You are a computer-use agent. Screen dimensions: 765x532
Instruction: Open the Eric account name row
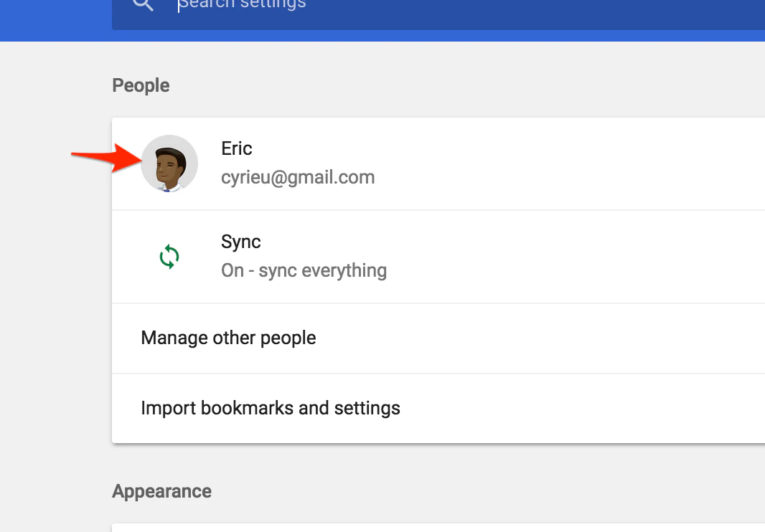click(x=438, y=164)
